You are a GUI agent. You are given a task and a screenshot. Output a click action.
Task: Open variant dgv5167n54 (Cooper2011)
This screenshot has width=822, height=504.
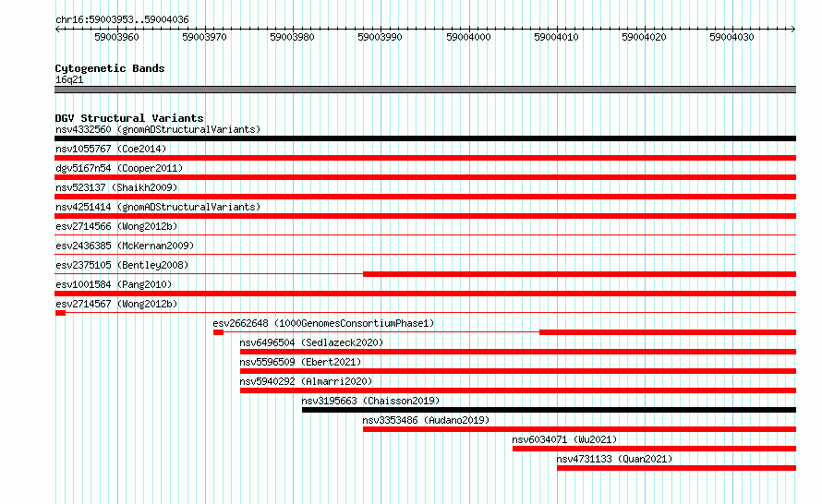[x=119, y=168]
